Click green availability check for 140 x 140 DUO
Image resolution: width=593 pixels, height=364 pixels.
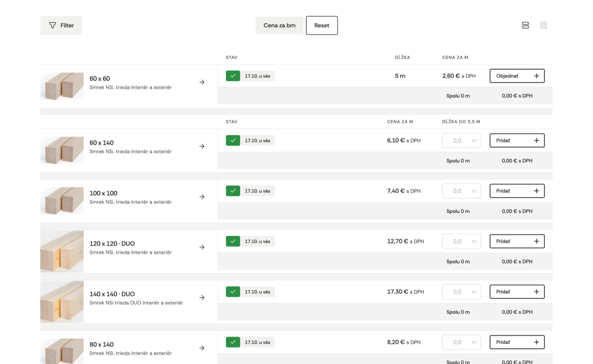pos(233,292)
